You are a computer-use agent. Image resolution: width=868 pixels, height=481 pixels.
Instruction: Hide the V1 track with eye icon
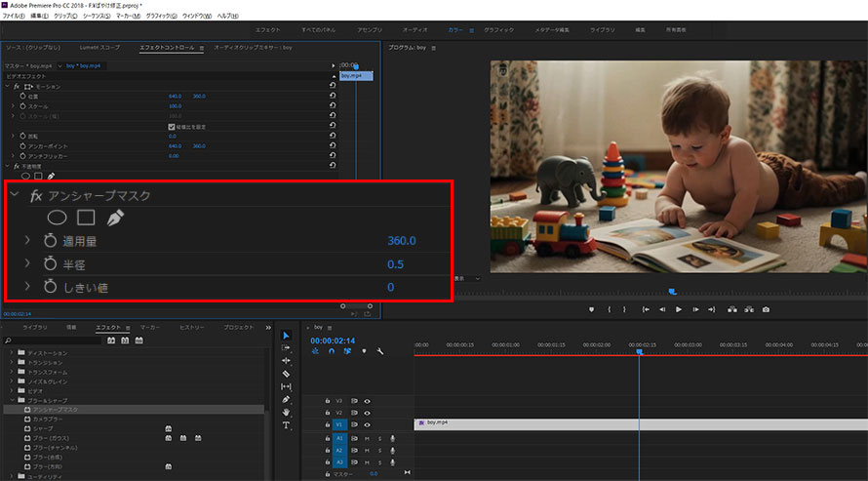point(368,425)
